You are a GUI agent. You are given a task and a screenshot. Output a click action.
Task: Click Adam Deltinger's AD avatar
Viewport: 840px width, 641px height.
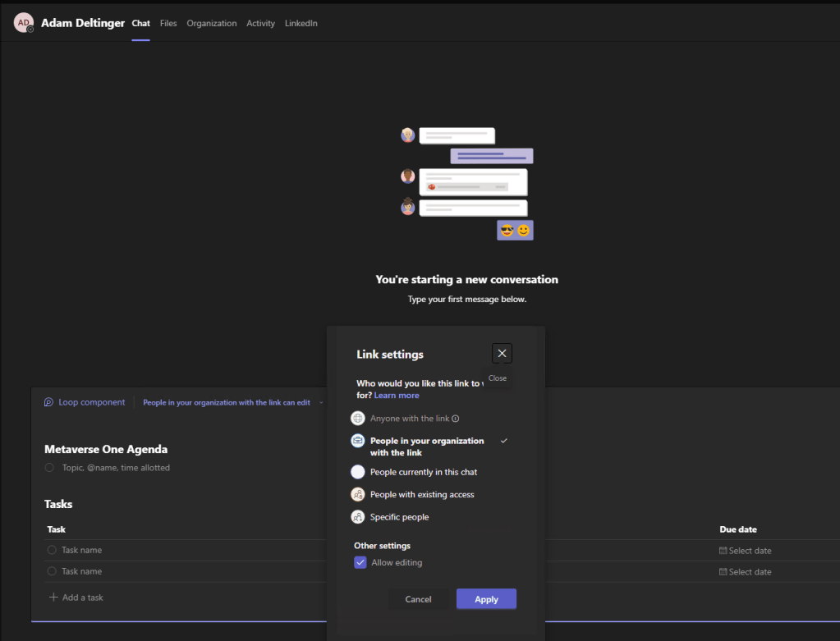point(24,23)
